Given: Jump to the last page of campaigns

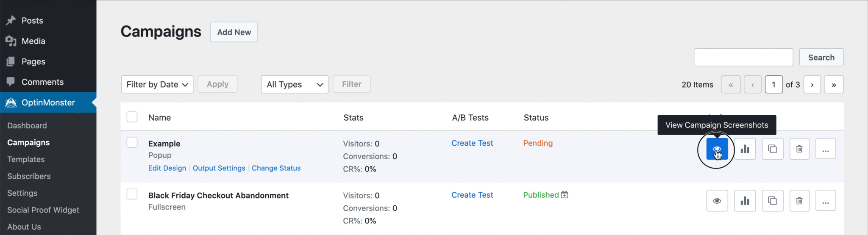Looking at the screenshot, I should [834, 85].
